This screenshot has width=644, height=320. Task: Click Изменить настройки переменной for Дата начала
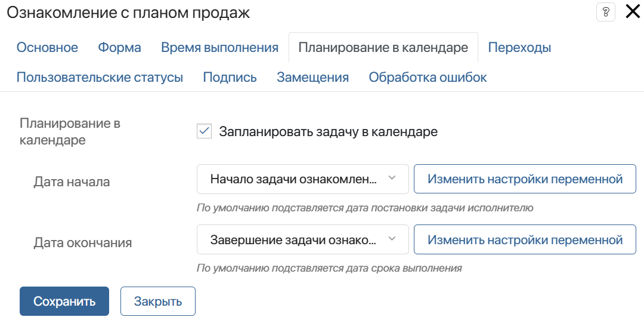525,179
